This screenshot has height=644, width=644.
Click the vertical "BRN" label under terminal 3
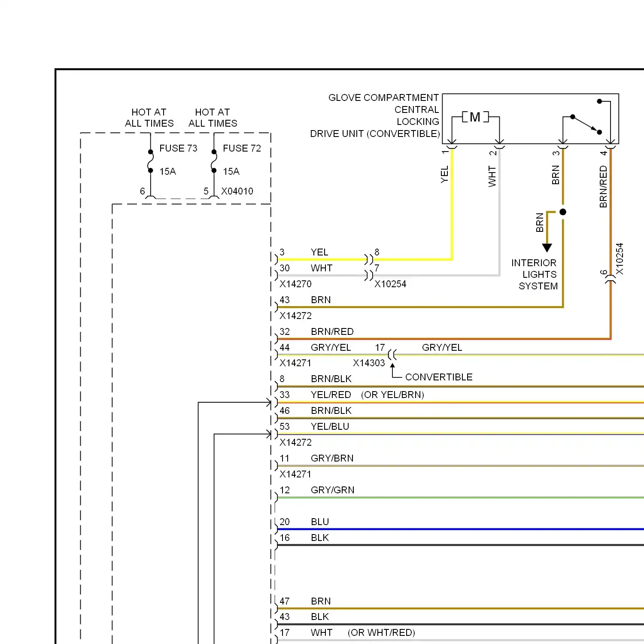[x=556, y=175]
